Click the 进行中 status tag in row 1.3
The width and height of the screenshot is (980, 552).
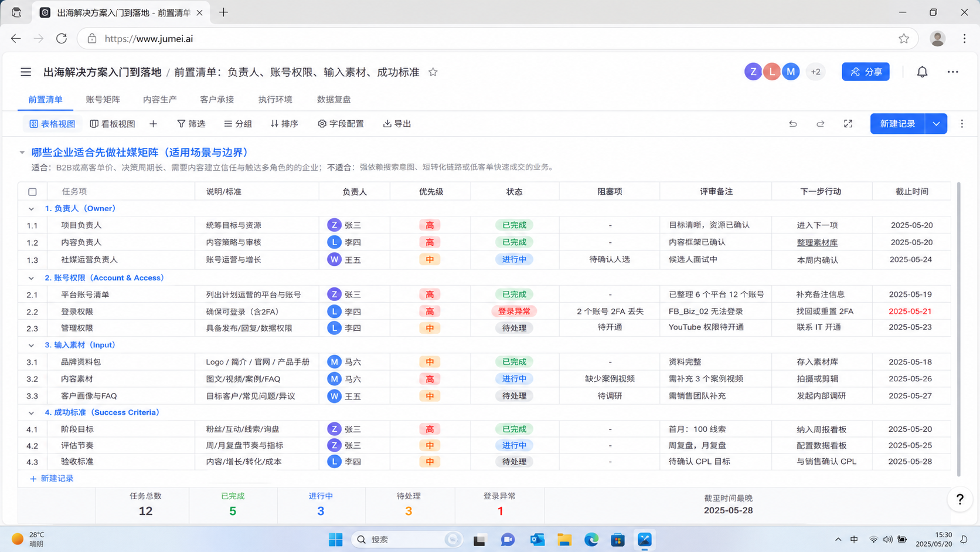click(x=514, y=259)
